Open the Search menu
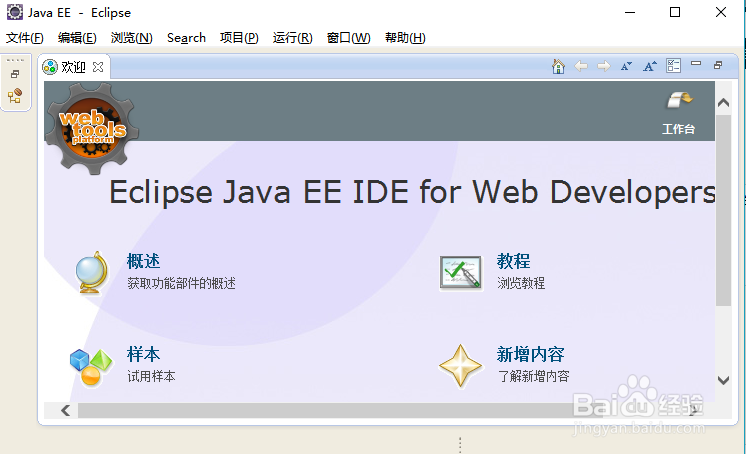746x454 pixels. pyautogui.click(x=186, y=38)
